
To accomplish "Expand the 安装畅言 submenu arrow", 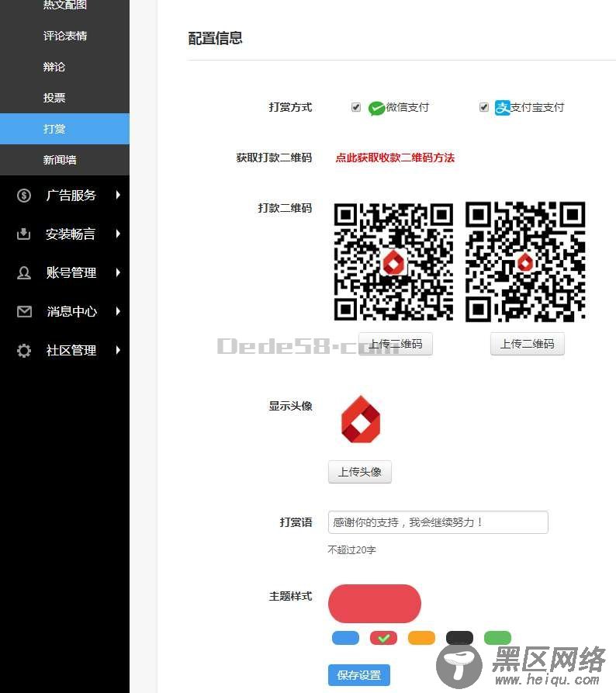I will pyautogui.click(x=118, y=234).
